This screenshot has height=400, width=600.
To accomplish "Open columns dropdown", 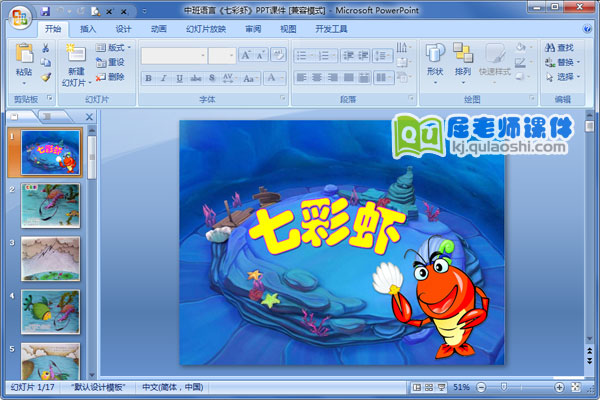I will (383, 78).
